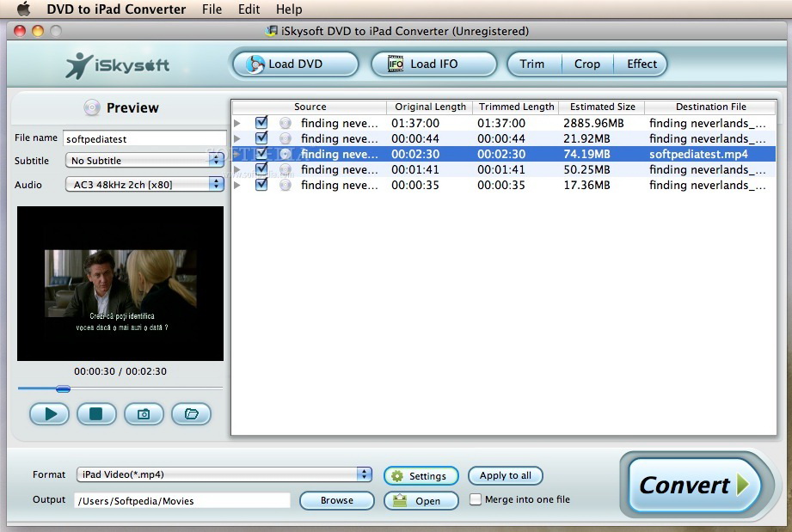Screen dimensions: 792x532
Task: Click the Estimated Size column header
Action: coord(602,107)
